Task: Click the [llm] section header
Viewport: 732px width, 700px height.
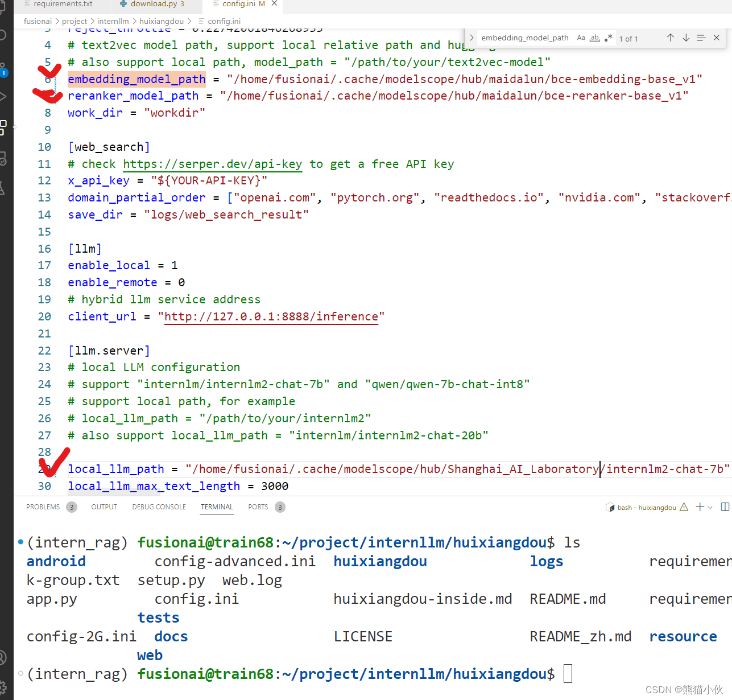Action: [x=85, y=249]
